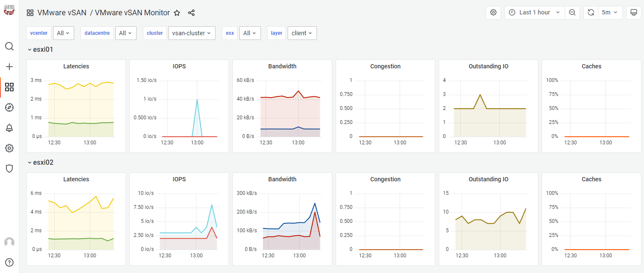This screenshot has width=644, height=273.
Task: Open the datacentre All dropdown
Action: point(126,33)
